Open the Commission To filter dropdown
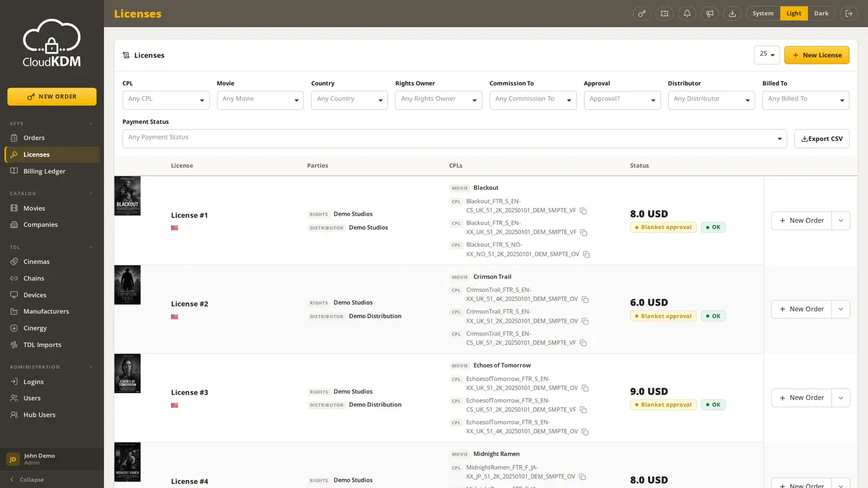868x488 pixels. coord(533,100)
